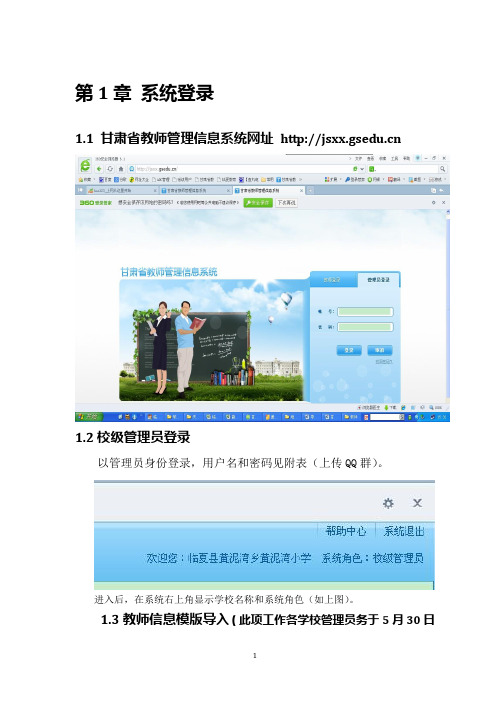Switch to the 教师登录 tab on login panel
496x702 pixels.
(332, 279)
